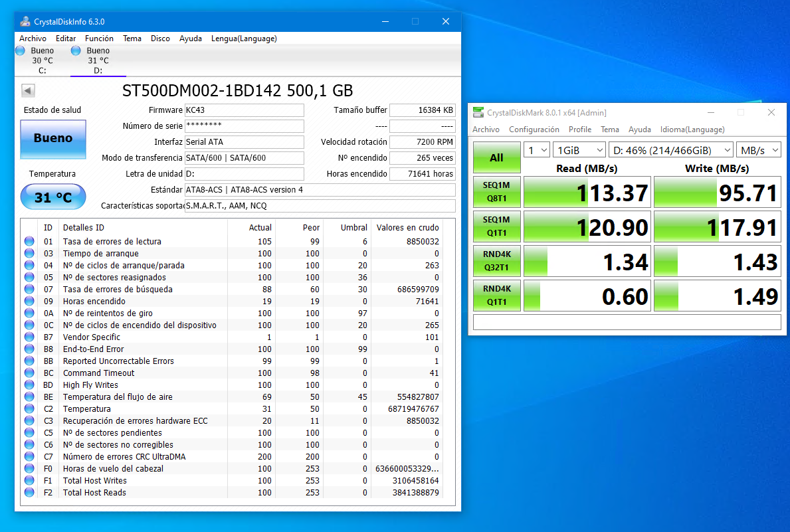Click the blue Bueno health status button
The width and height of the screenshot is (790, 532).
click(53, 138)
